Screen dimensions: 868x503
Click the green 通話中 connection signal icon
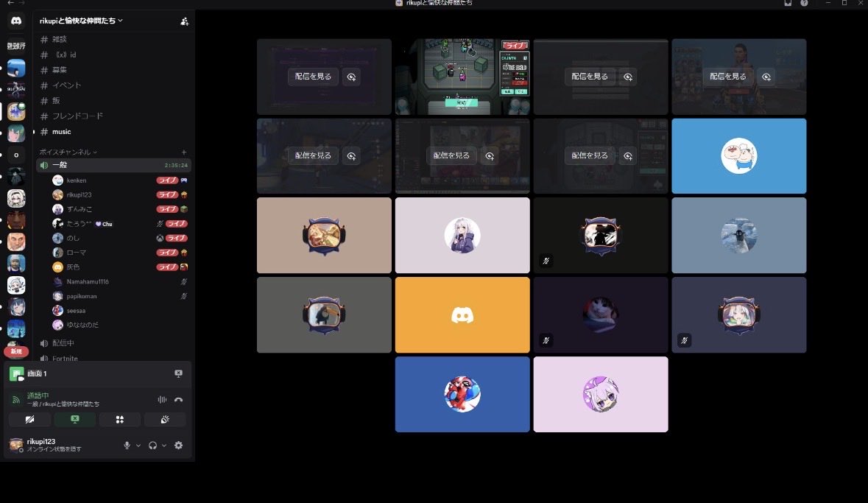point(16,399)
